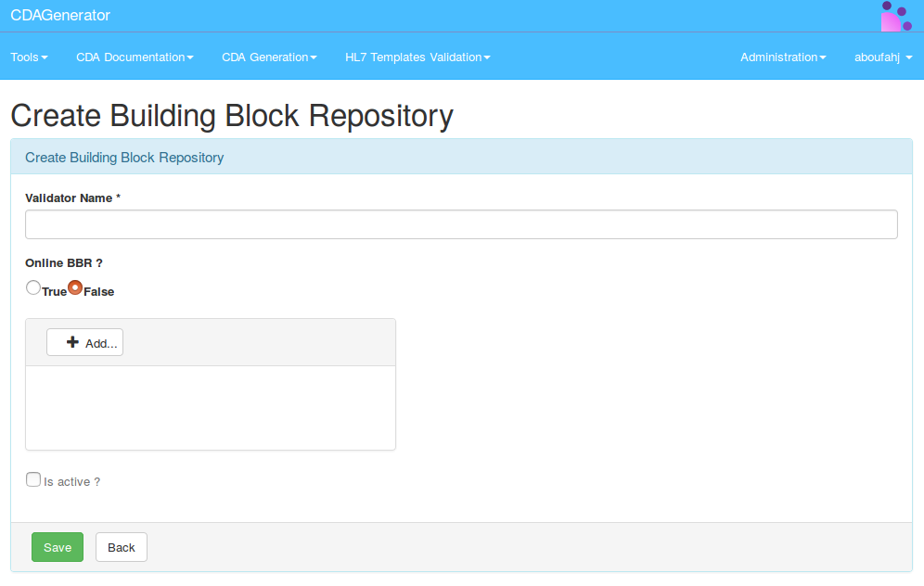The height and width of the screenshot is (586, 924).
Task: Click the green Save button
Action: [x=58, y=547]
